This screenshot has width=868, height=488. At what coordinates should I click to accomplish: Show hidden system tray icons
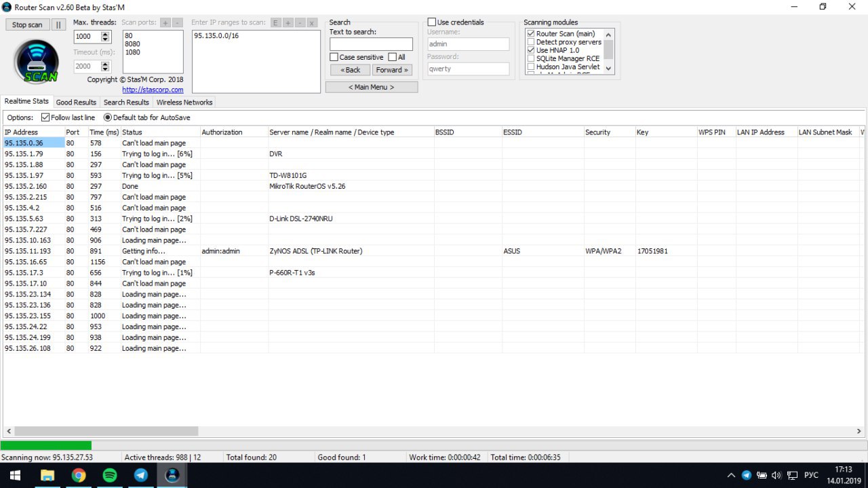tap(730, 475)
